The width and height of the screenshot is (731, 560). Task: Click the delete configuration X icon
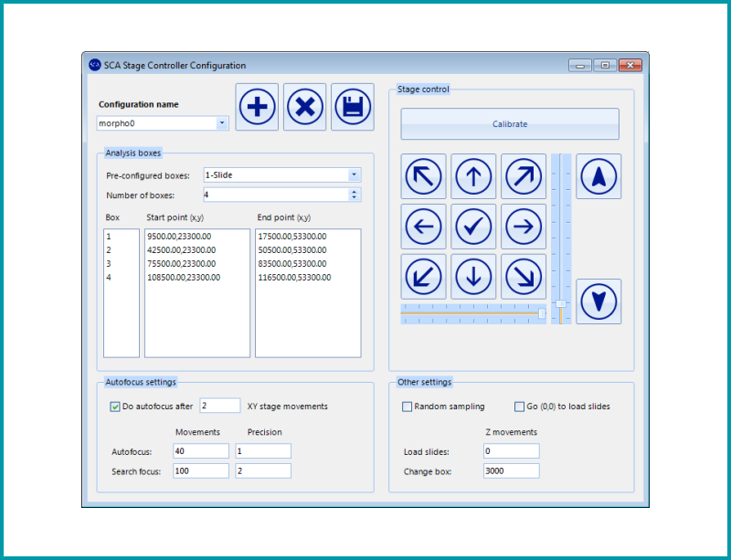[305, 107]
